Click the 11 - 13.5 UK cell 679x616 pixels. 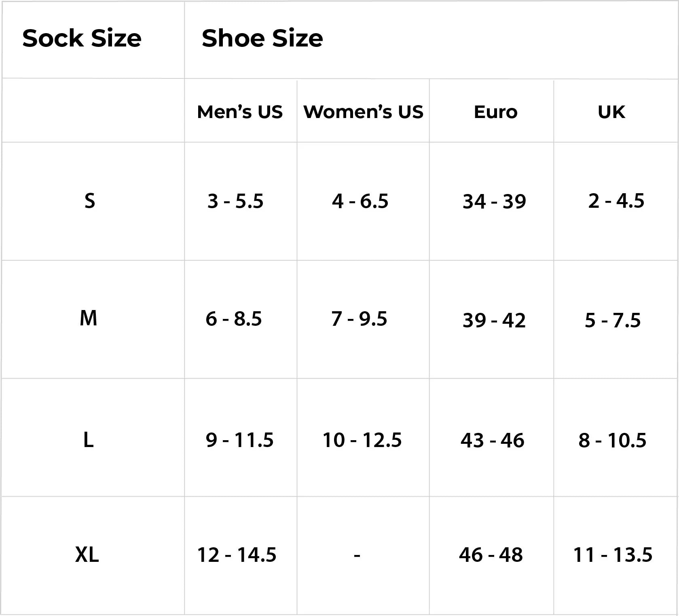coord(613,555)
